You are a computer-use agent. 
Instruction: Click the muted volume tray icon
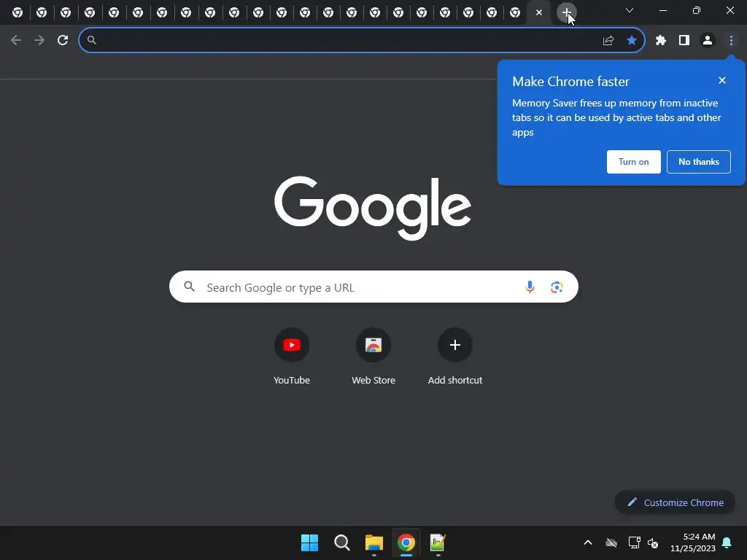[x=653, y=542]
